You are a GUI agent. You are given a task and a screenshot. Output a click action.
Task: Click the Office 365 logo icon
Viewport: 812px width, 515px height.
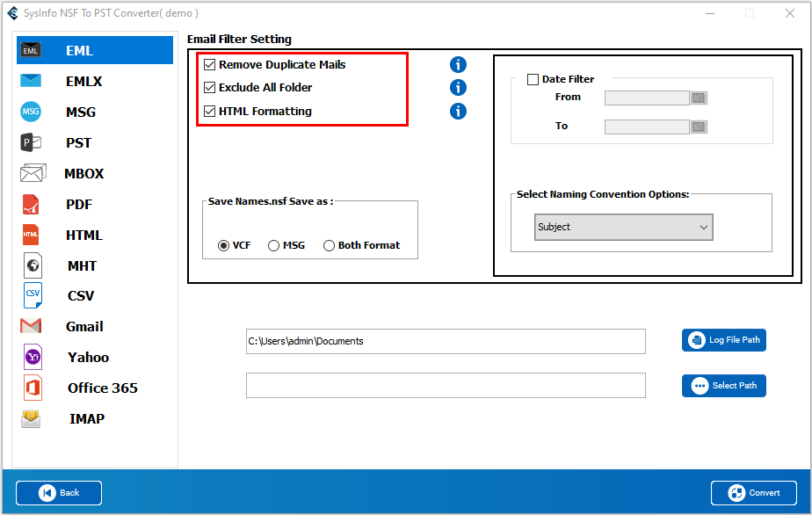pos(33,388)
